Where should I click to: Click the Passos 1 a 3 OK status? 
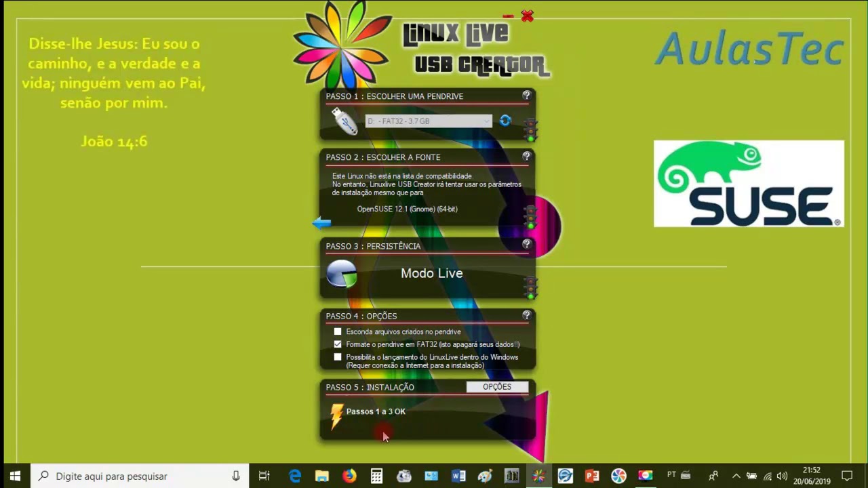(x=376, y=411)
